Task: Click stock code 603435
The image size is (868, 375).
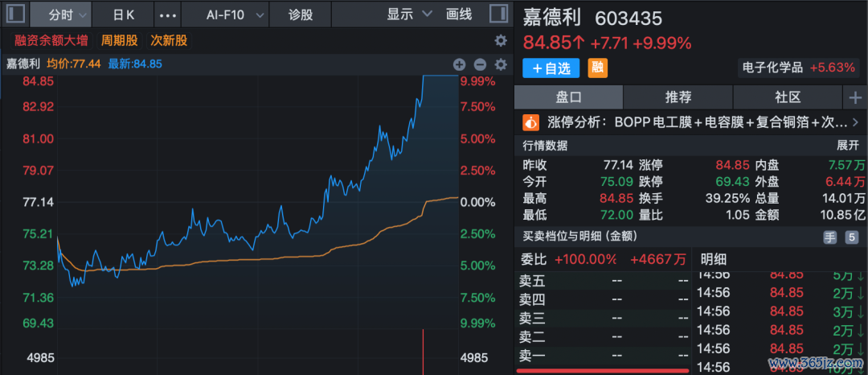Action: (628, 19)
